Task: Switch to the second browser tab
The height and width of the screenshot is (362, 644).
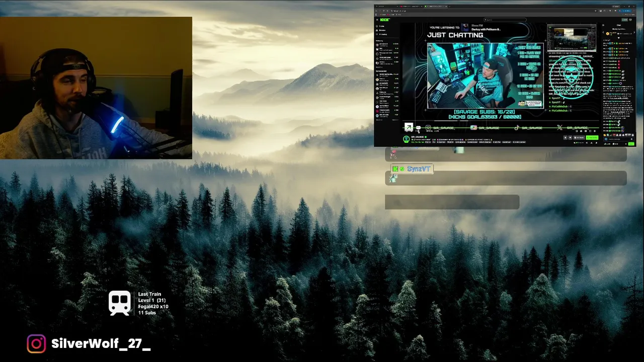Action: pos(411,6)
